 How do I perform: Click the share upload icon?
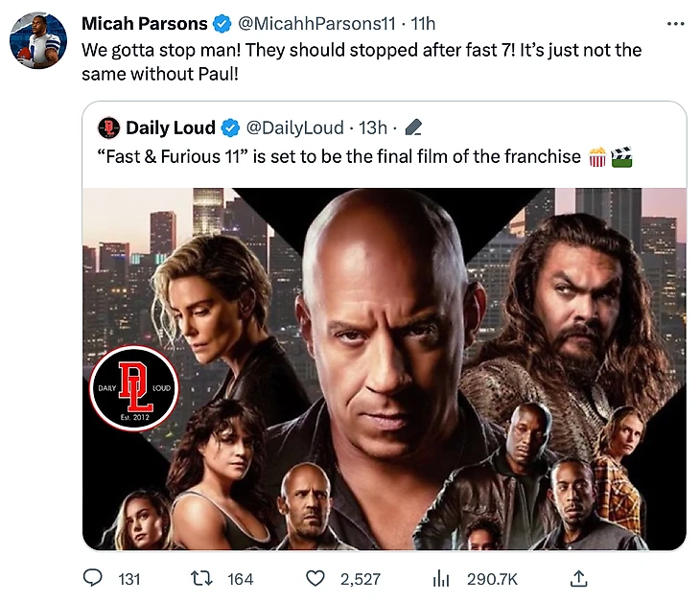(x=578, y=579)
